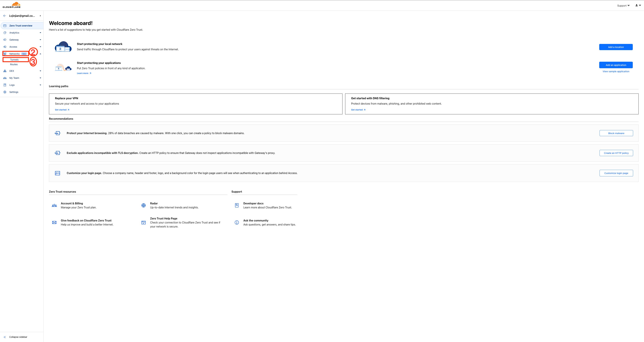The width and height of the screenshot is (644, 342).
Task: Click the Add a location button
Action: pyautogui.click(x=616, y=47)
